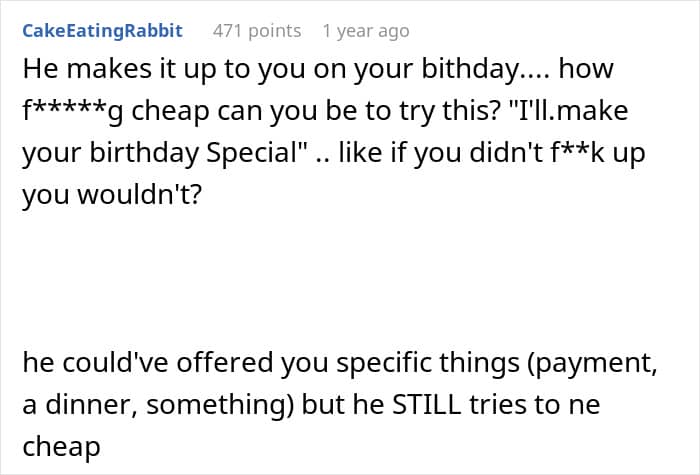Viewport: 700px width, 475px height.
Task: Click the "1 year ago" timestamp
Action: [x=365, y=31]
